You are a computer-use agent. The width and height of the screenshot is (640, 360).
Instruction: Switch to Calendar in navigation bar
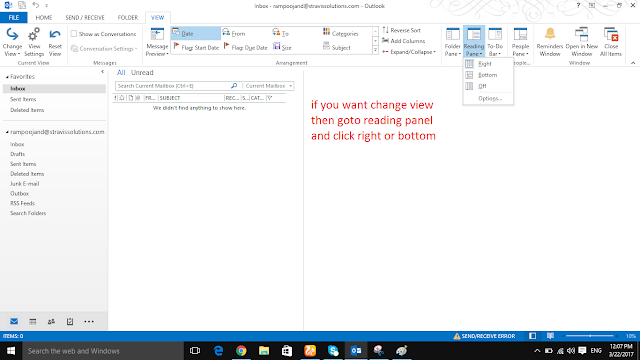(33, 322)
